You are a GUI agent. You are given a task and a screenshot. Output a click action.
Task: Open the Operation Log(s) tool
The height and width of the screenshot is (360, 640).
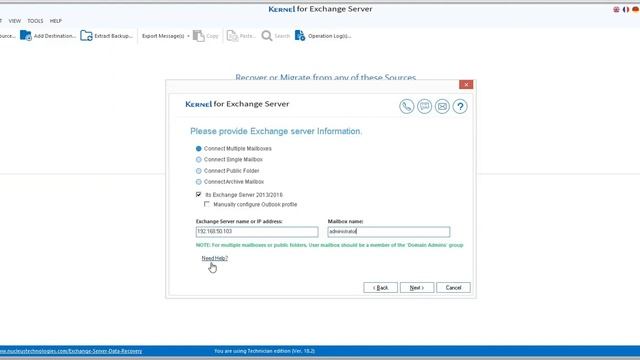323,36
